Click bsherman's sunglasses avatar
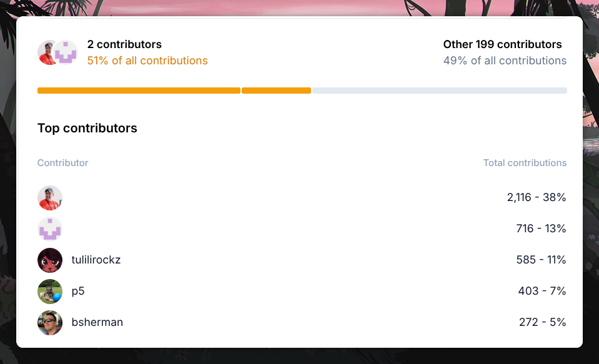Image resolution: width=599 pixels, height=364 pixels. 50,323
